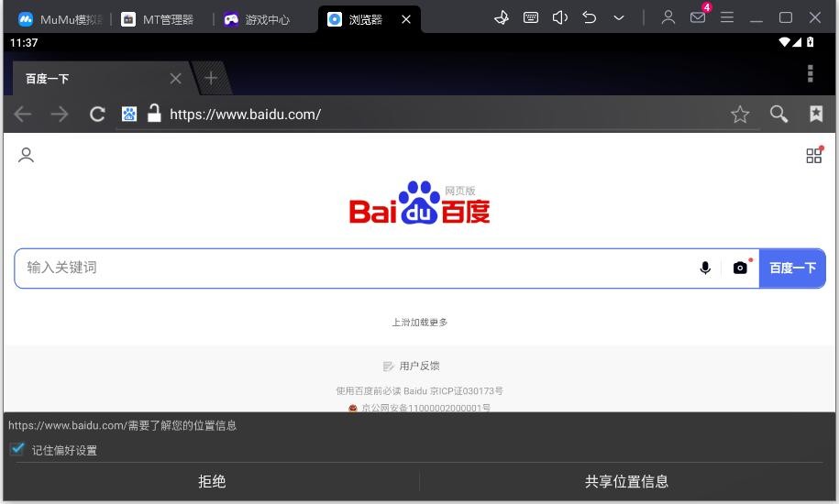Expand the toolbar dropdown chevron
This screenshot has width=839, height=504.
pyautogui.click(x=619, y=17)
